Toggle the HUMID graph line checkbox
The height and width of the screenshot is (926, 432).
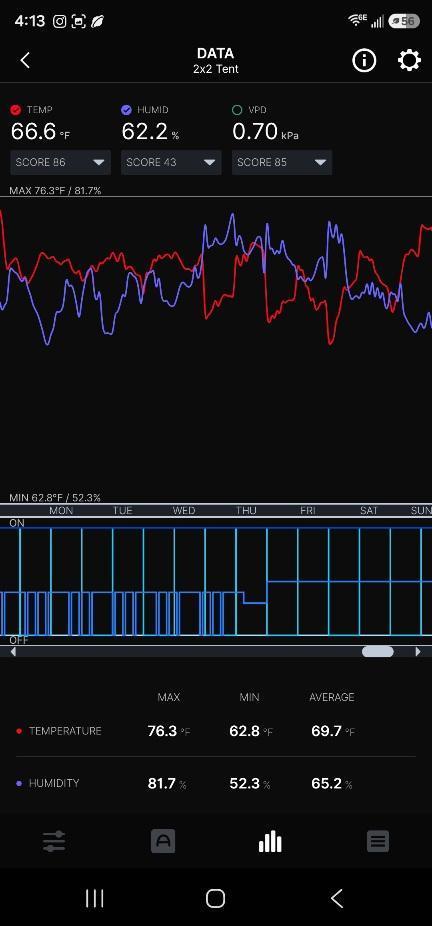(x=126, y=110)
